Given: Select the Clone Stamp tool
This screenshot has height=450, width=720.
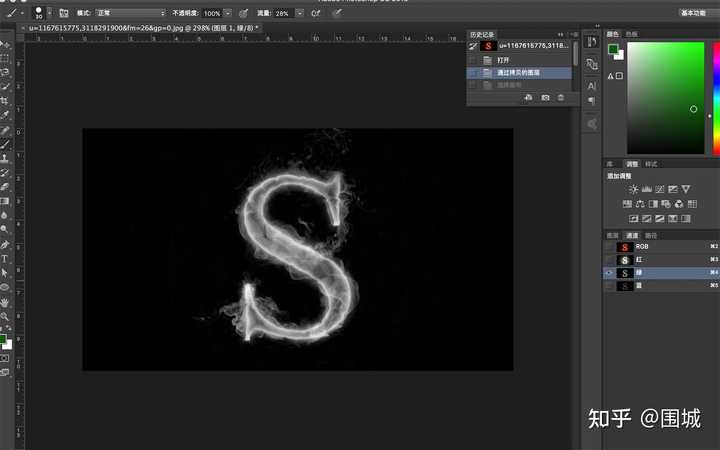Looking at the screenshot, I should (5, 158).
